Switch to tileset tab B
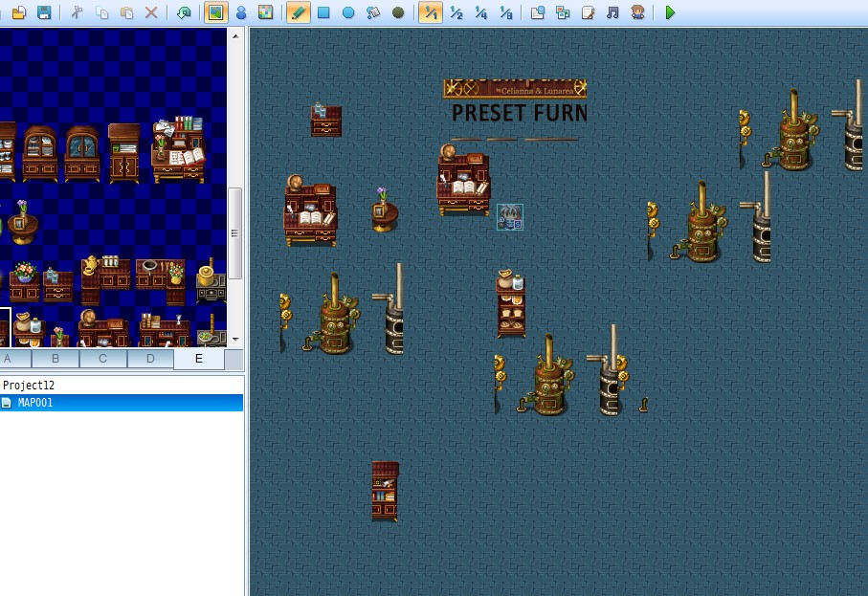 coord(56,359)
